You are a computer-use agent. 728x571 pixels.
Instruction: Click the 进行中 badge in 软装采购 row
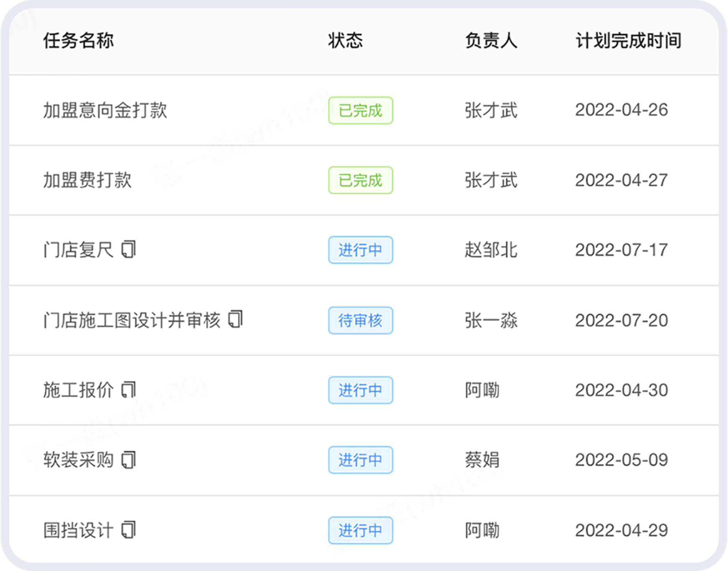point(360,460)
